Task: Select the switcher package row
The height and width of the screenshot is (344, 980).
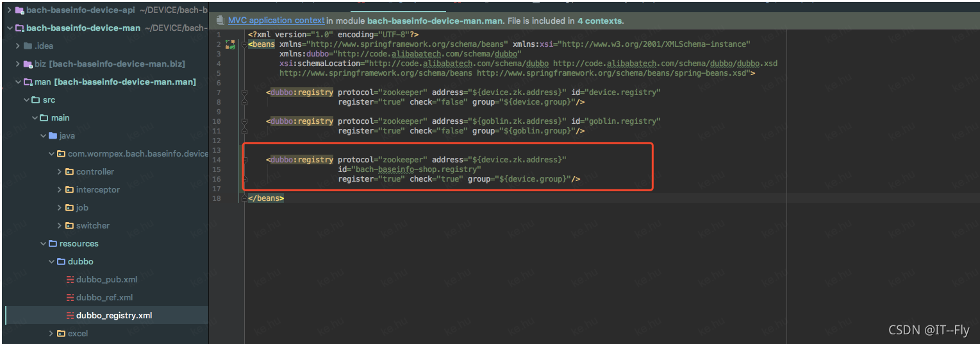Action: click(106, 226)
